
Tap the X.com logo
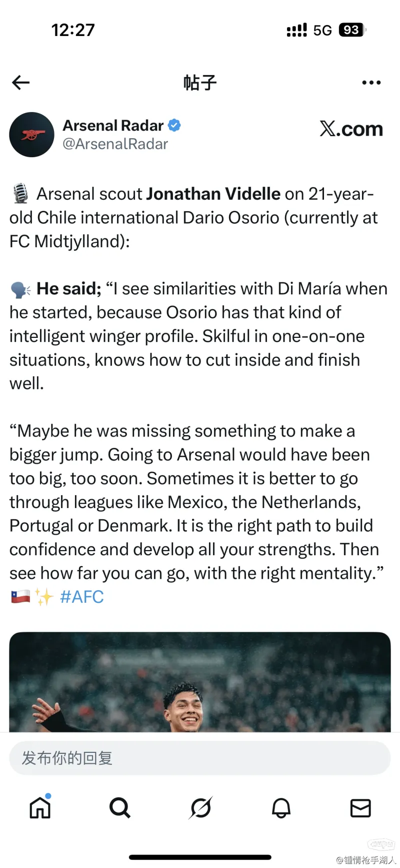point(351,129)
